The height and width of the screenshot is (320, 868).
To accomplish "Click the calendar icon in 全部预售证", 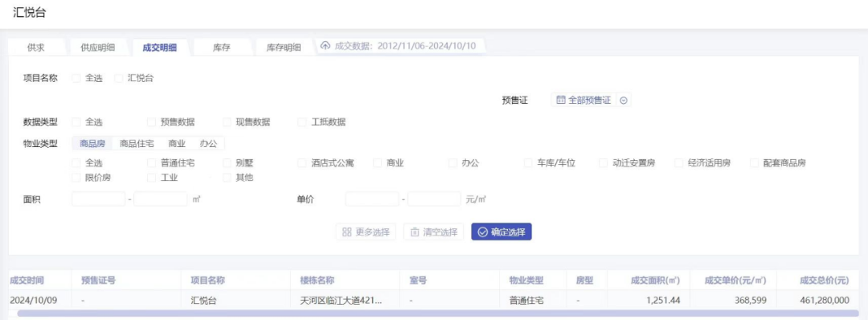I will click(x=561, y=101).
